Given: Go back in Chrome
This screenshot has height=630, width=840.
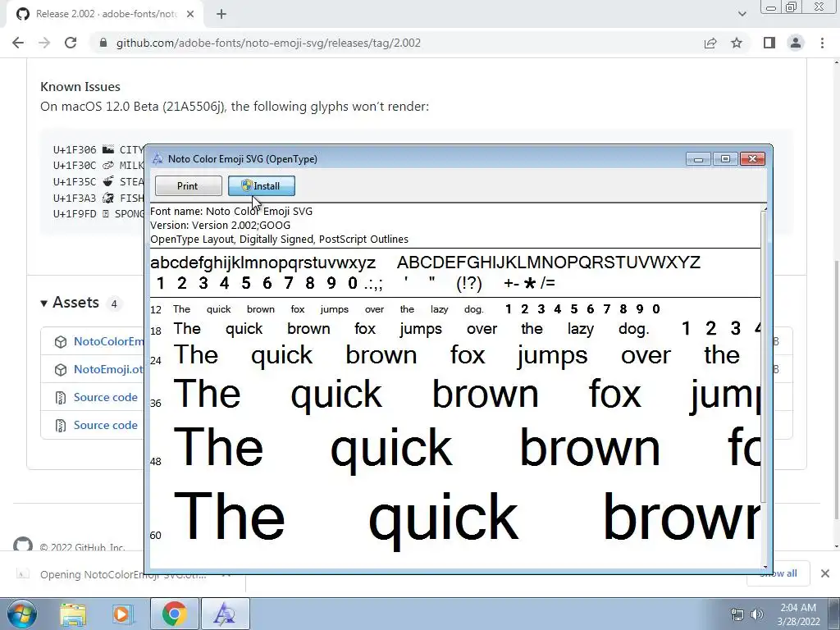Looking at the screenshot, I should (18, 43).
